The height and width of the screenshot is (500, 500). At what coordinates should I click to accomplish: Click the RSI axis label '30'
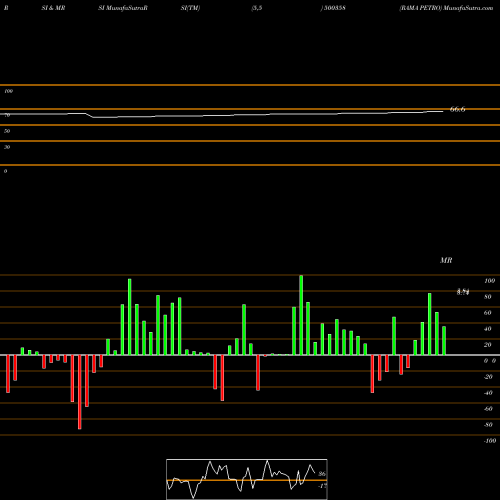(x=7, y=147)
